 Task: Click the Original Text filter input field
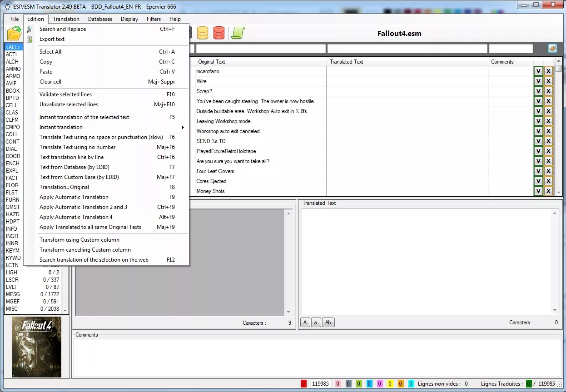261,49
